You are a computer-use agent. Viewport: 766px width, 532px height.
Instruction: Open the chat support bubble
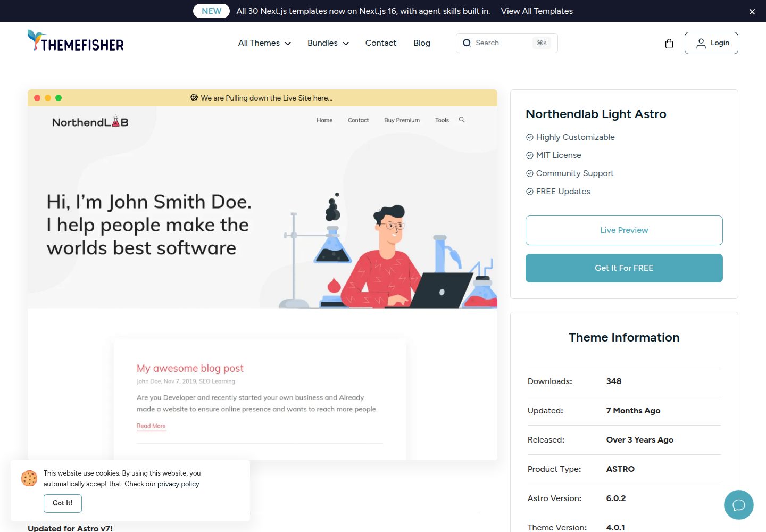coord(738,505)
